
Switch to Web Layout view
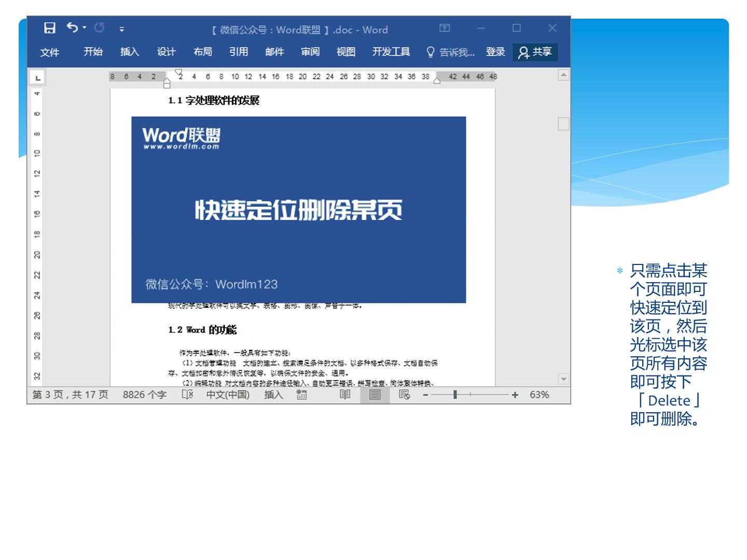[405, 395]
